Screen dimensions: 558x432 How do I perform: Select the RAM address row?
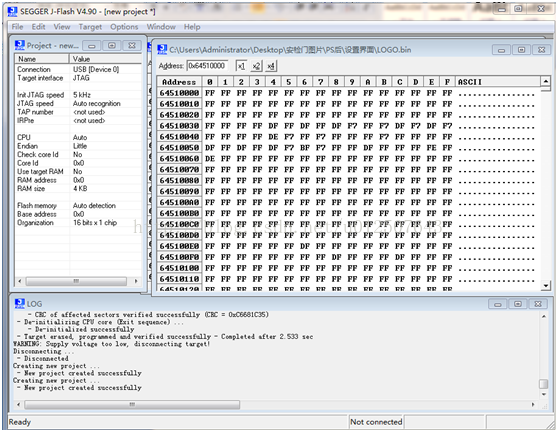pyautogui.click(x=78, y=180)
